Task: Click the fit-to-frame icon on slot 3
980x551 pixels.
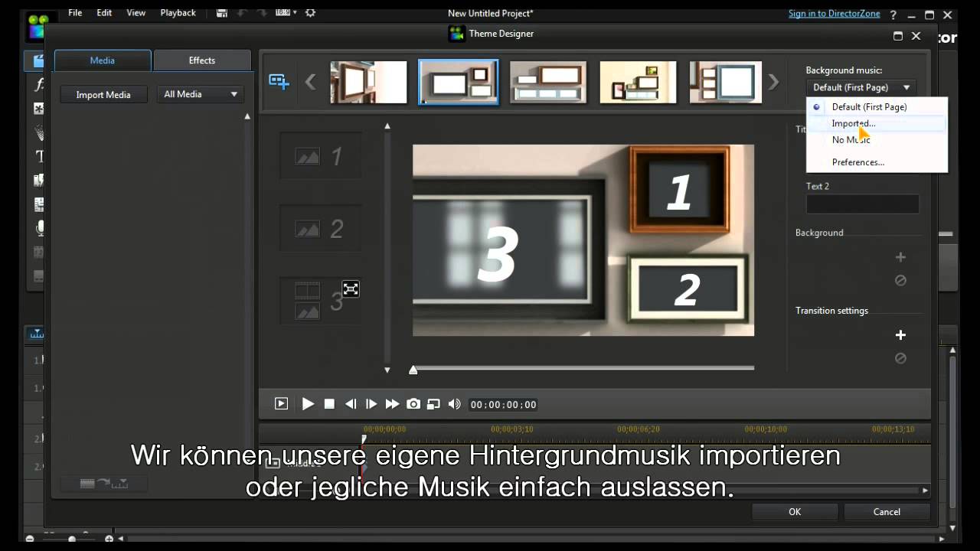Action: point(351,289)
